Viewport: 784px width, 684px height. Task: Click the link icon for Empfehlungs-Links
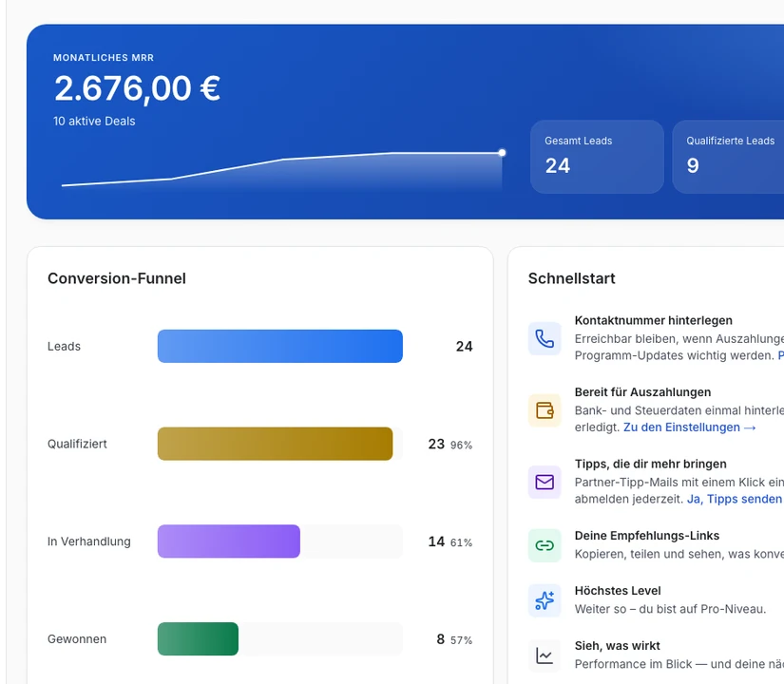tap(545, 545)
